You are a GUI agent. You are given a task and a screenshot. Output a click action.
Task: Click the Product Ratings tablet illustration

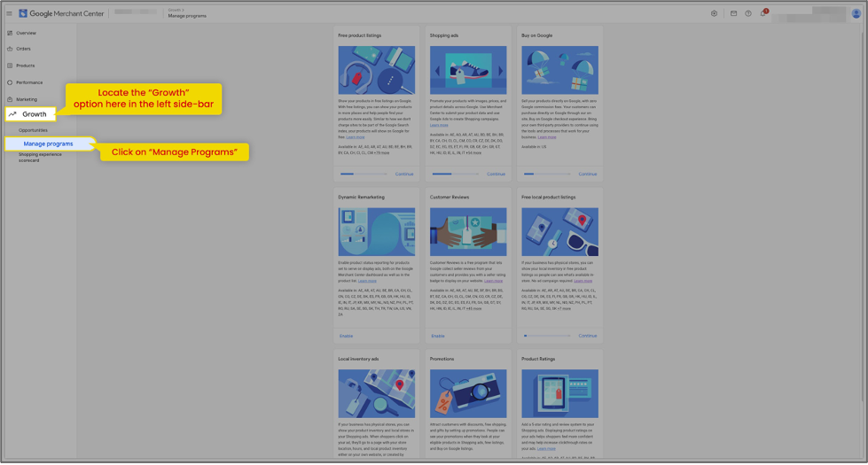click(559, 393)
